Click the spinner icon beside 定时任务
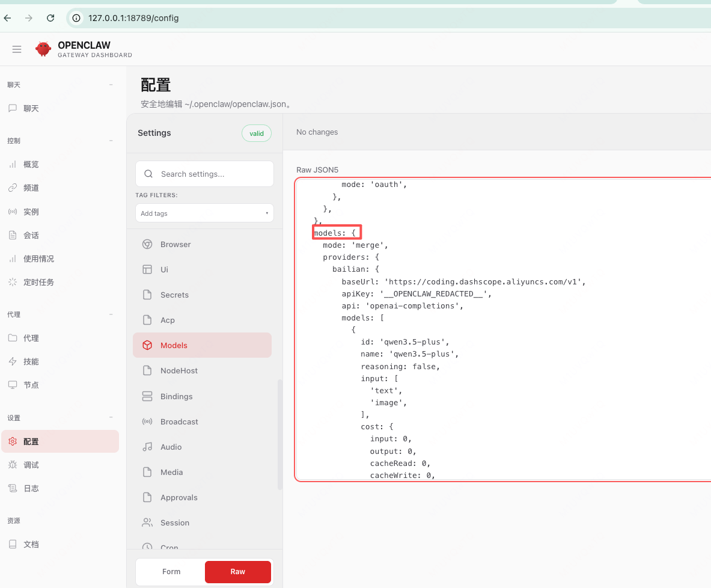Screen dimensions: 711x588 coord(13,282)
